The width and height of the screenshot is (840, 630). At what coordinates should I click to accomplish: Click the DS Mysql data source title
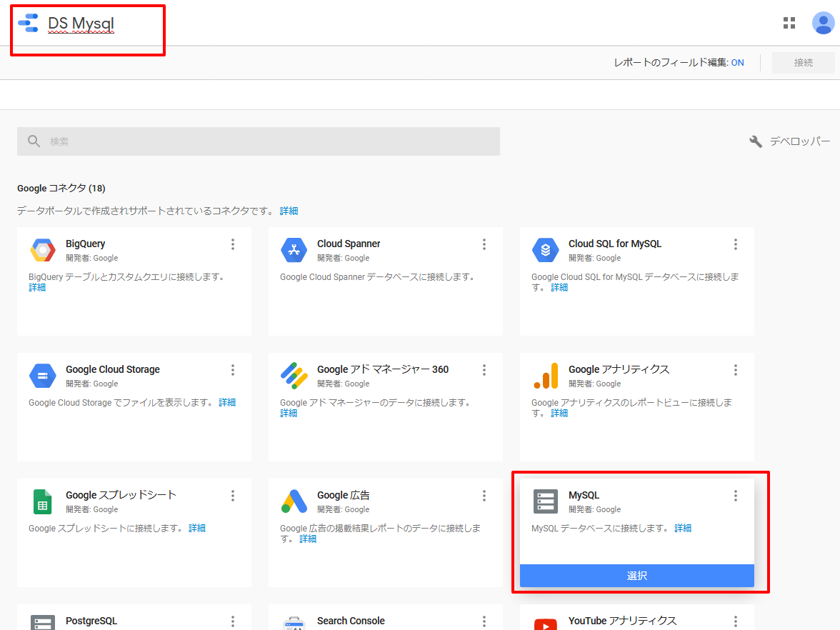point(81,24)
